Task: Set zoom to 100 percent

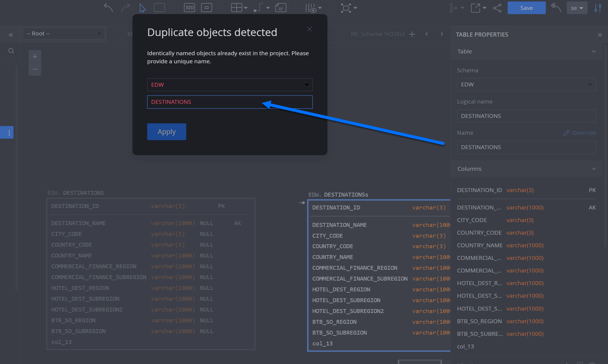Action: pyautogui.click(x=189, y=8)
